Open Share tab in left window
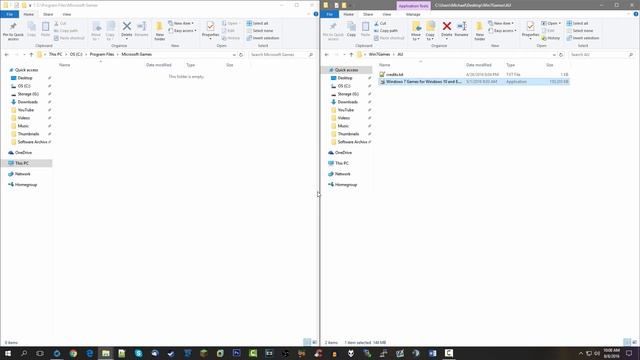The width and height of the screenshot is (640, 360). 48,14
